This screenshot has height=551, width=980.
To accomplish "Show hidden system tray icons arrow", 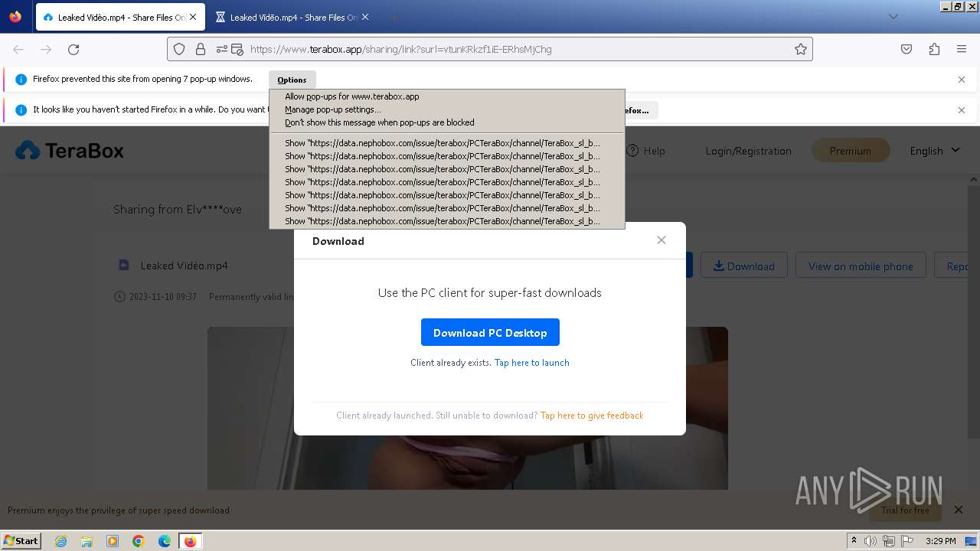I will coord(854,541).
